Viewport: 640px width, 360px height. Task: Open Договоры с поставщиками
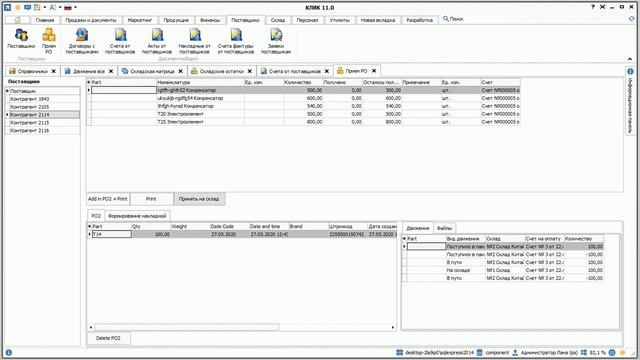coord(82,41)
